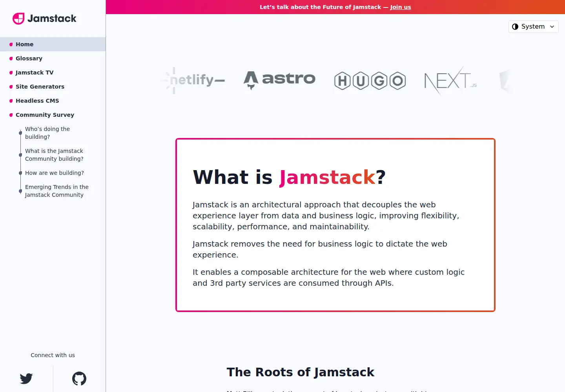Open the Jamstack TV section
The height and width of the screenshot is (392, 565).
[x=35, y=73]
